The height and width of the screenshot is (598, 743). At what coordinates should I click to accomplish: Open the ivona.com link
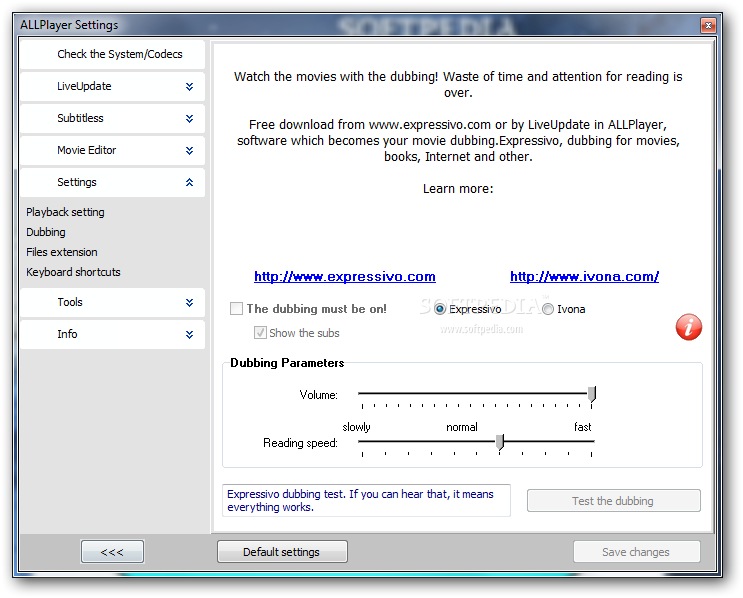pyautogui.click(x=584, y=276)
